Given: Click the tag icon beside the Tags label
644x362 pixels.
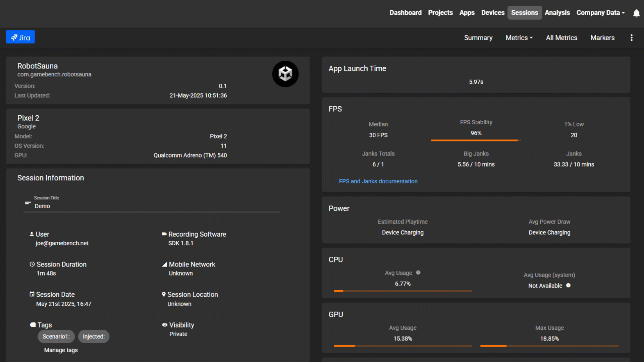Looking at the screenshot, I should coord(33,324).
